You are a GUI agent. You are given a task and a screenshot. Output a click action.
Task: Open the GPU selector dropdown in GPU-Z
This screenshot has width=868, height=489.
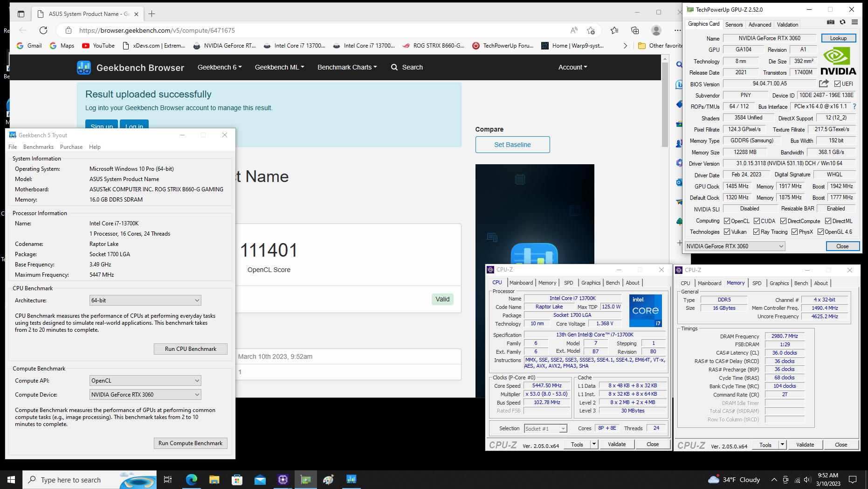[735, 246]
